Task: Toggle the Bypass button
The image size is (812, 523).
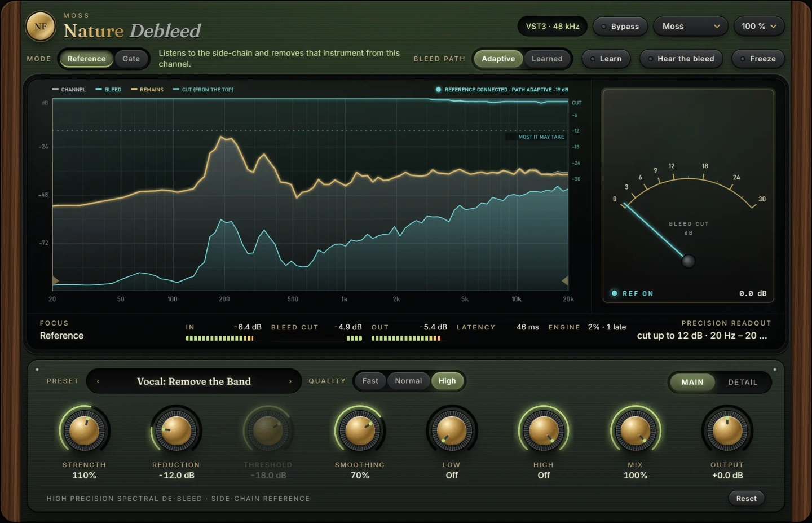Action: 620,27
